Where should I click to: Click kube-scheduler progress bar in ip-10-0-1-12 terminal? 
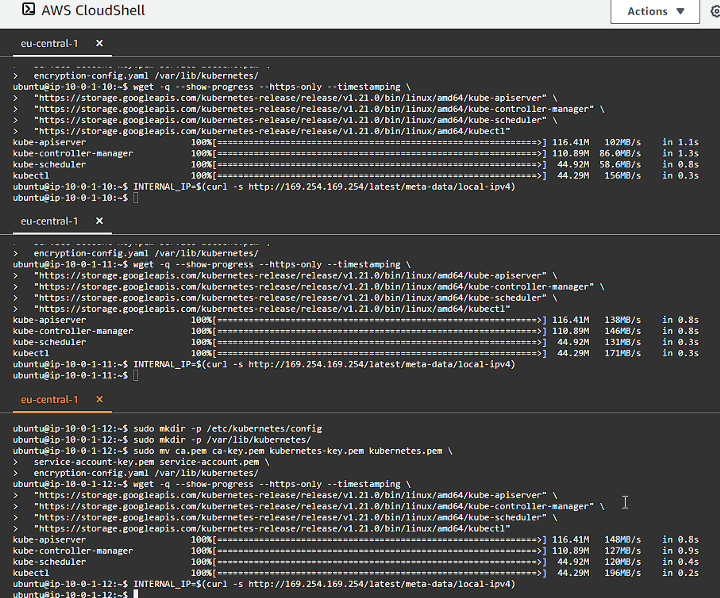(379, 562)
